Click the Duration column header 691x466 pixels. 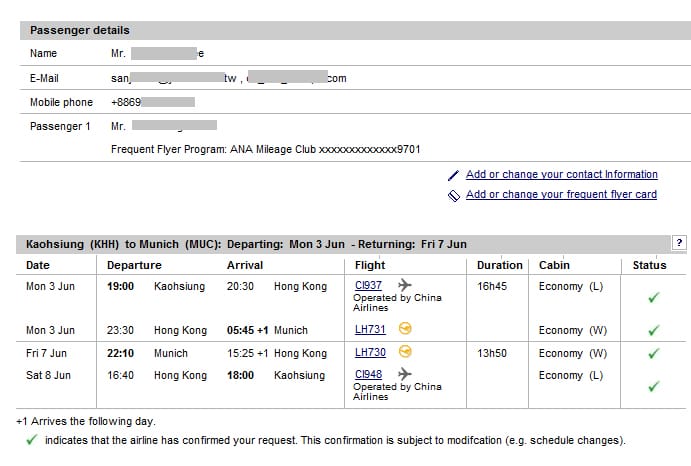click(x=500, y=265)
